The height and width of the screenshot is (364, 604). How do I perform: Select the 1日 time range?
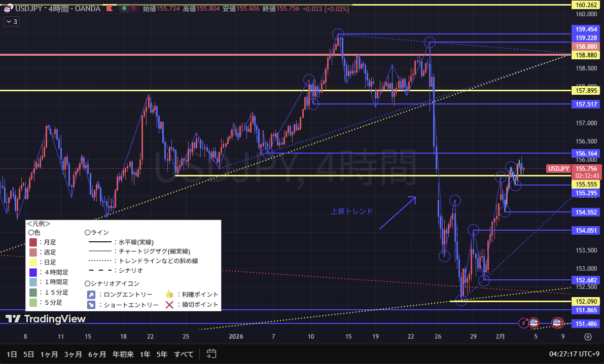pos(11,353)
